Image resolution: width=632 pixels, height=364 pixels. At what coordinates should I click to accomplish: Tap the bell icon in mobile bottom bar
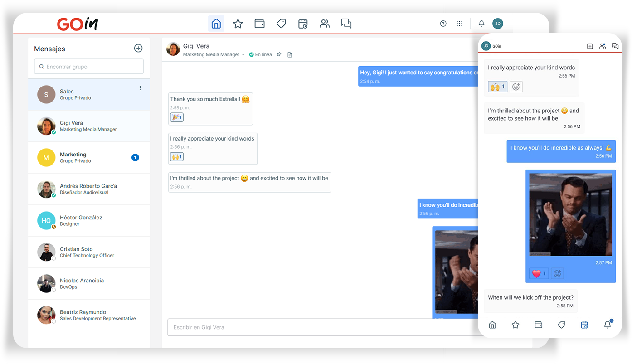(608, 324)
